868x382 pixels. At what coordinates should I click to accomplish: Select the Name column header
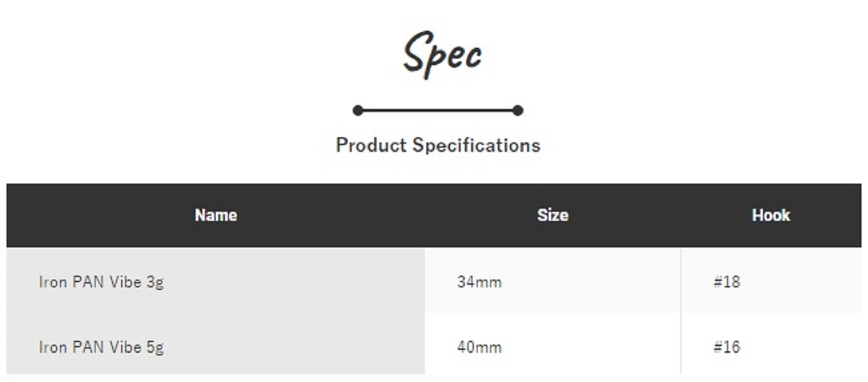pyautogui.click(x=216, y=215)
